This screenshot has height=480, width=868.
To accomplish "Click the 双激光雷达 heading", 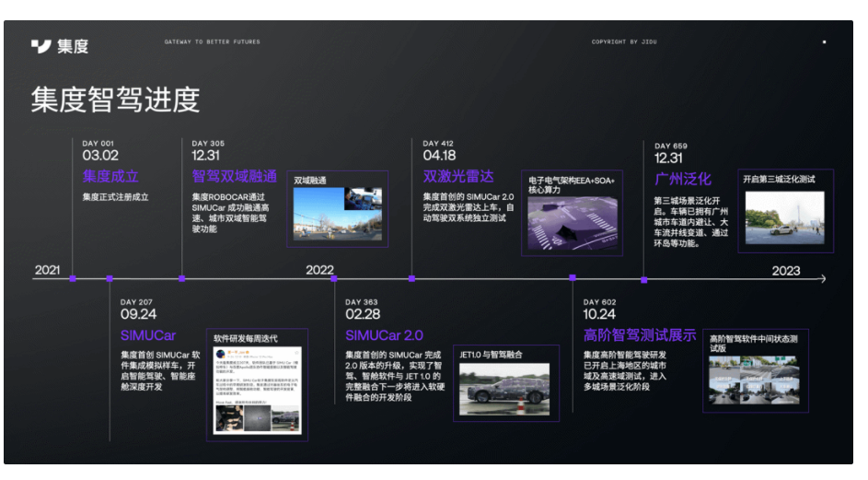I will pyautogui.click(x=458, y=177).
